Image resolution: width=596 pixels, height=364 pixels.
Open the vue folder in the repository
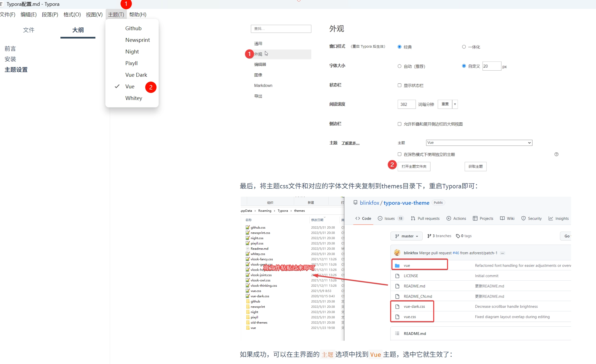407,265
